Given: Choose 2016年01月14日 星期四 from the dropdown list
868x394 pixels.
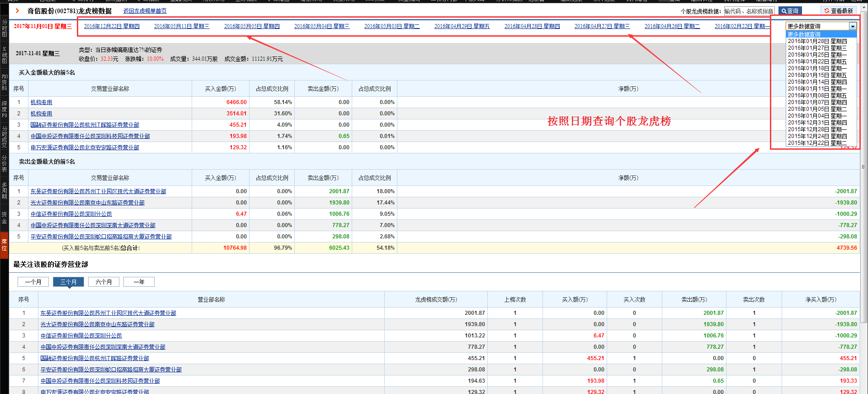Looking at the screenshot, I should 821,82.
